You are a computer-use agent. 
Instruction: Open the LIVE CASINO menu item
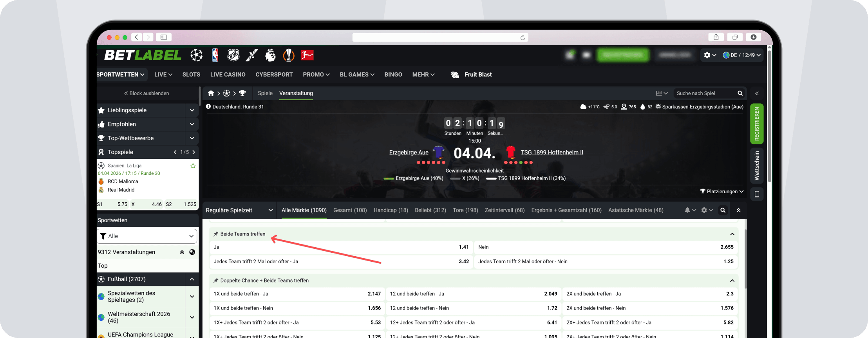(228, 74)
